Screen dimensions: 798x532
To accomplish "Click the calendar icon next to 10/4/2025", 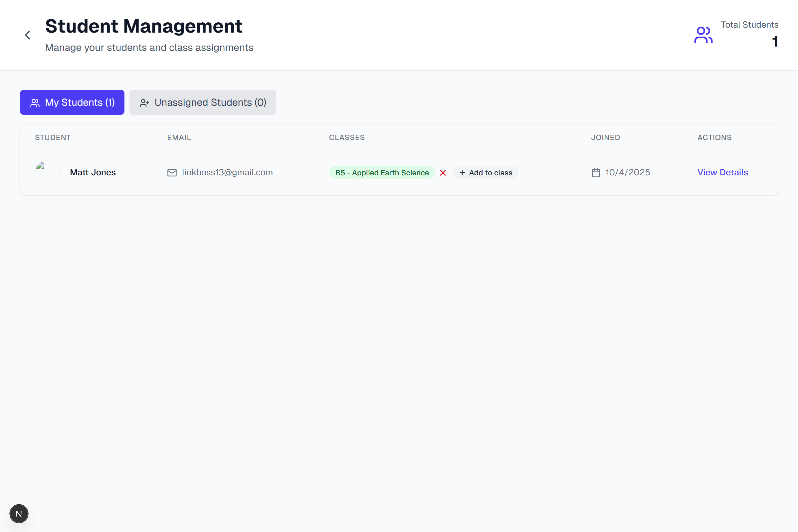I will coord(596,172).
